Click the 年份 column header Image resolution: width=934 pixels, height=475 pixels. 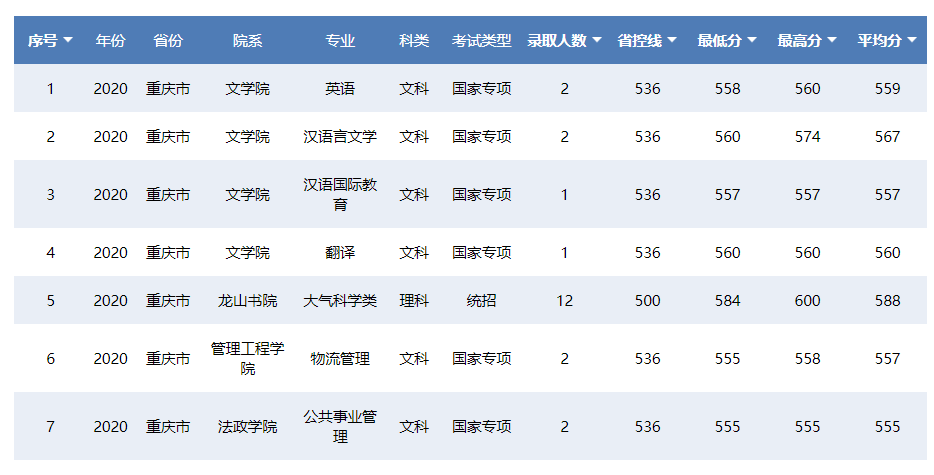coord(110,41)
